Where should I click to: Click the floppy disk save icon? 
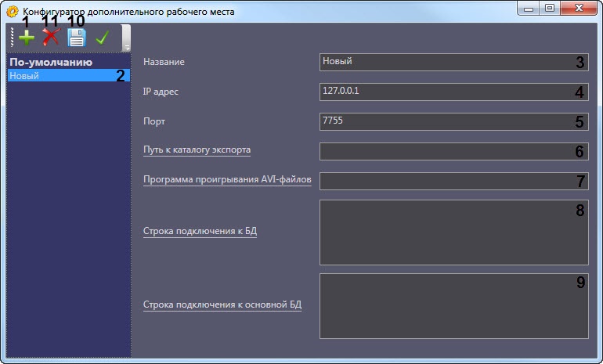pyautogui.click(x=76, y=38)
